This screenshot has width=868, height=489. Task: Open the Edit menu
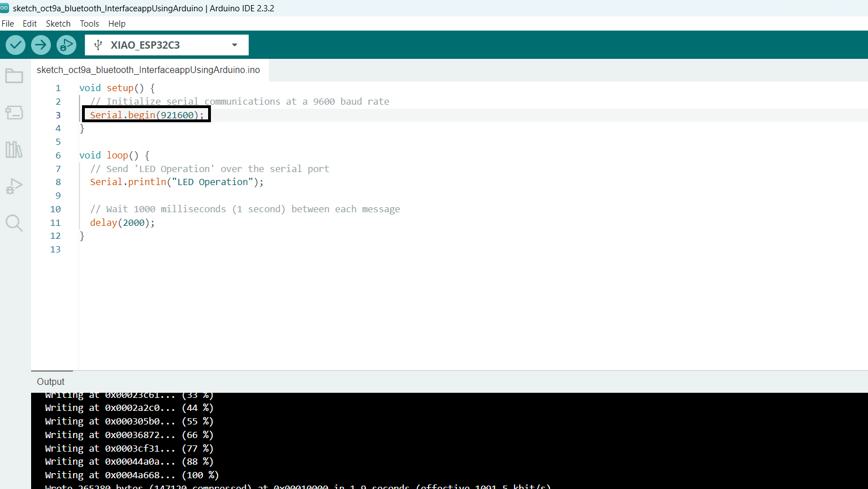click(29, 24)
